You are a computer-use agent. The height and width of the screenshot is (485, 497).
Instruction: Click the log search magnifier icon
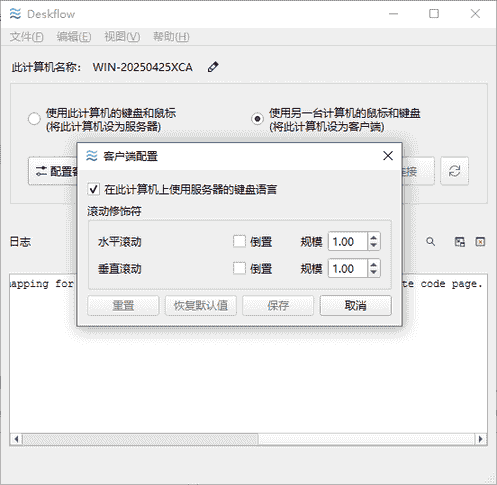click(x=431, y=242)
